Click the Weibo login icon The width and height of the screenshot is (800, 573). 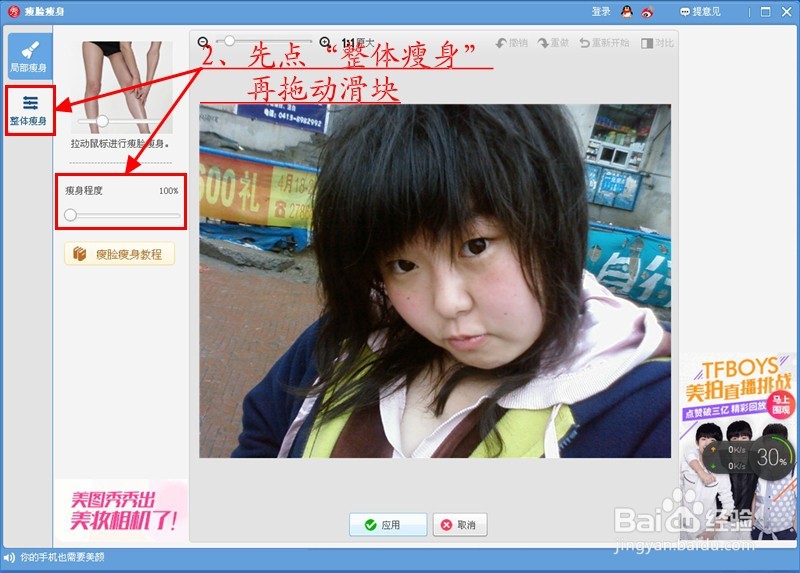647,12
